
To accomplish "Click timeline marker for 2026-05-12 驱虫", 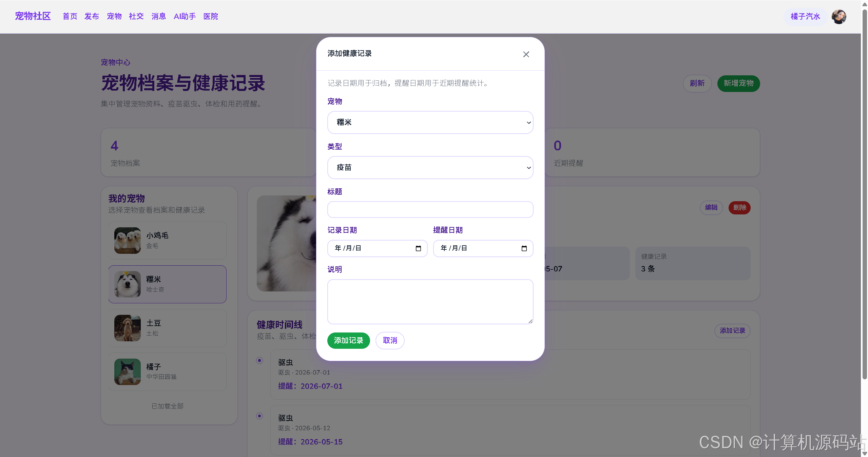I will pyautogui.click(x=259, y=416).
